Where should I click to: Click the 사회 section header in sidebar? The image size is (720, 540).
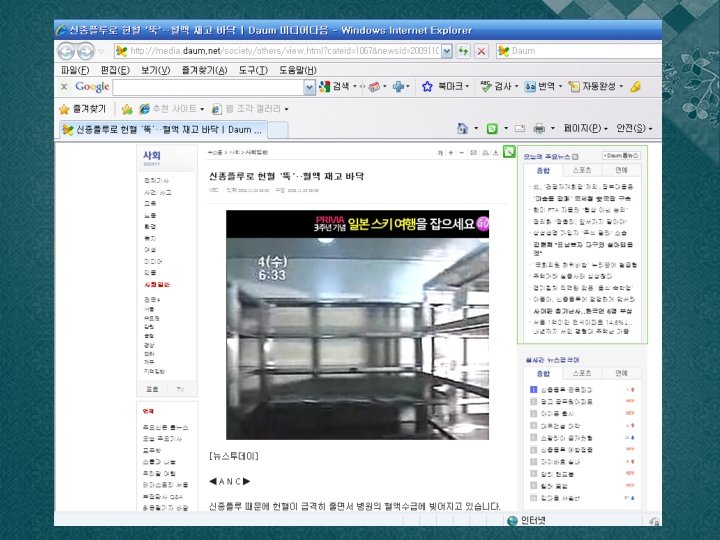pyautogui.click(x=152, y=157)
